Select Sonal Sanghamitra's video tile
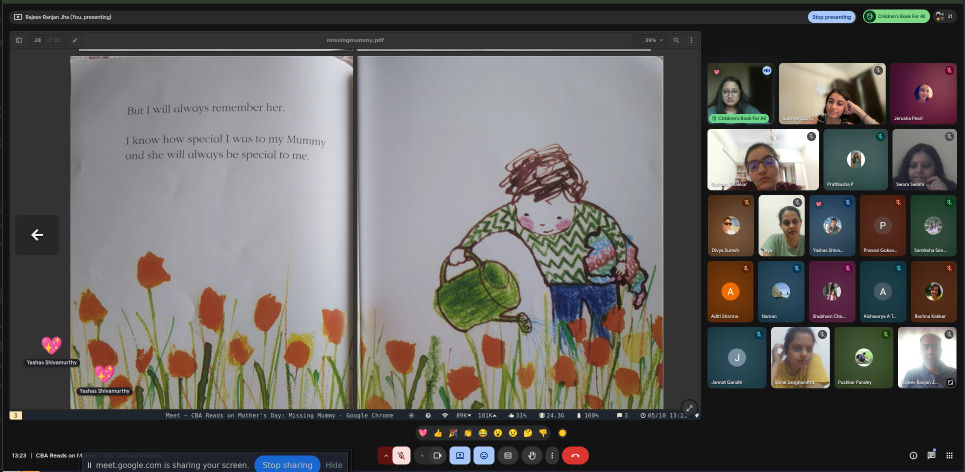 click(800, 358)
